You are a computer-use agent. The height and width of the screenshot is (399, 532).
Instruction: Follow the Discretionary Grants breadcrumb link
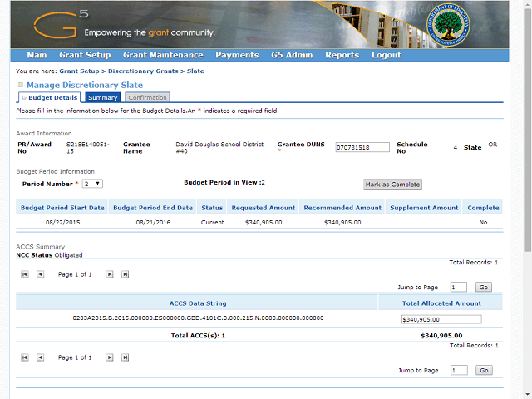(x=143, y=71)
